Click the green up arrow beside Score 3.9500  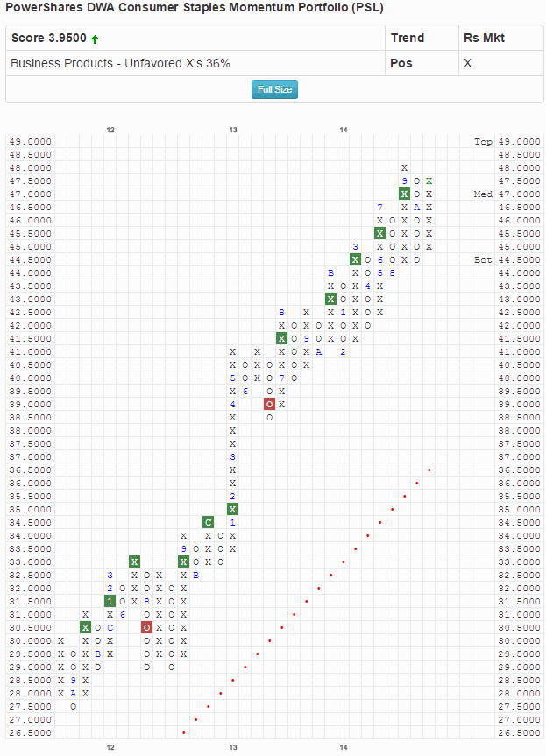[95, 39]
